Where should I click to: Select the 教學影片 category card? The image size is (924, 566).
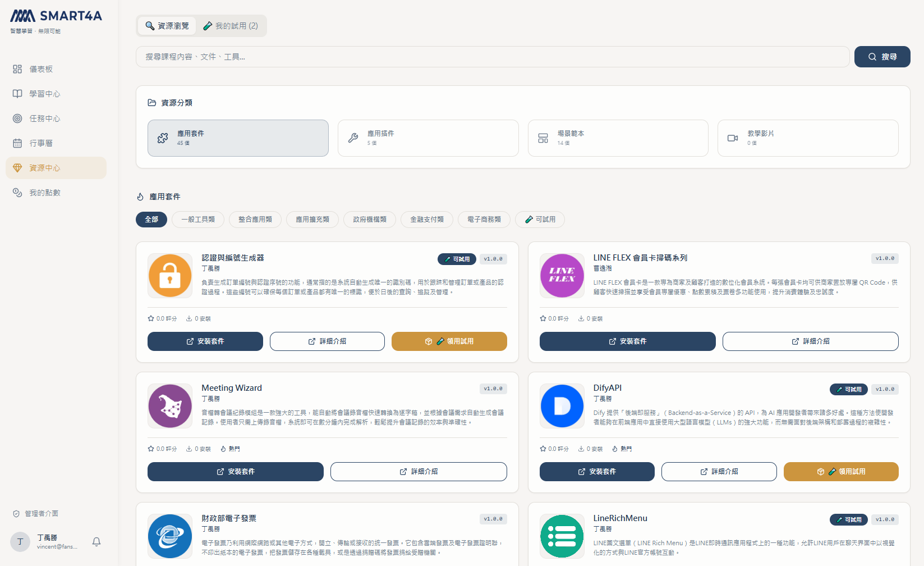coord(808,138)
